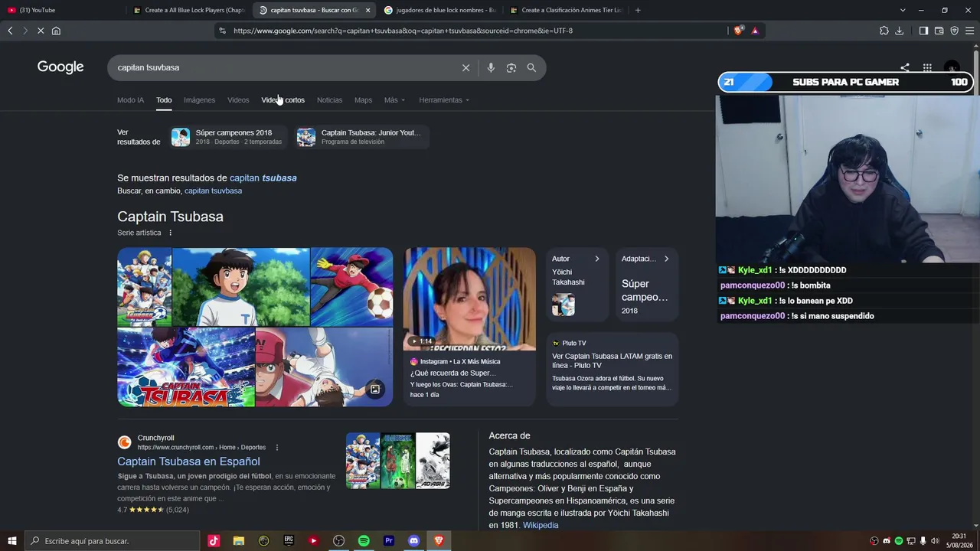This screenshot has height=551, width=980.
Task: View more images of Captain Tsubasa
Action: pos(375,390)
